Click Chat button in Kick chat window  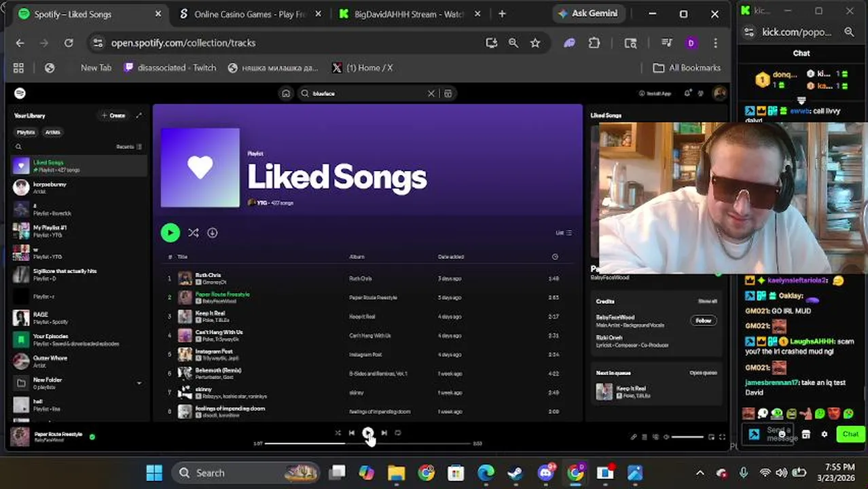(850, 434)
